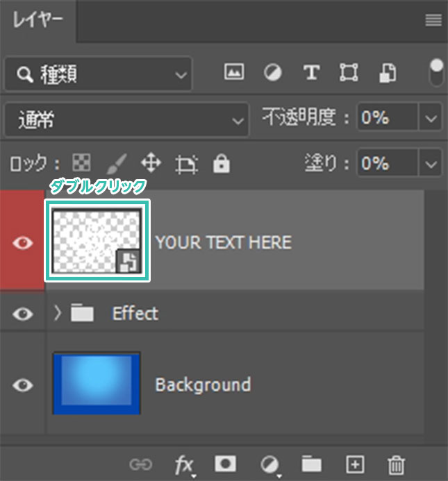Open the Layers panel options menu

click(433, 21)
